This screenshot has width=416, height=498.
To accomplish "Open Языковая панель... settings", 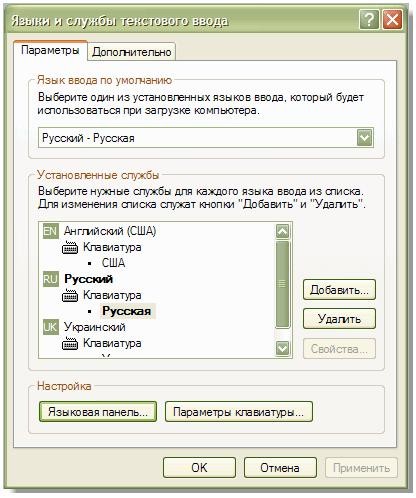I will tap(98, 412).
